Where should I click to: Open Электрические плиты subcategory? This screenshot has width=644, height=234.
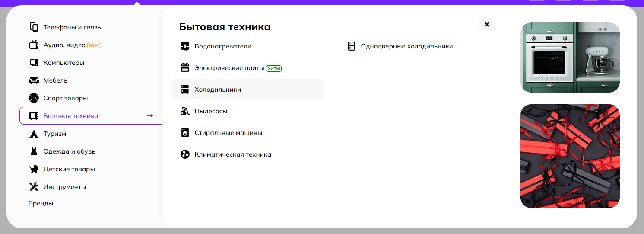pyautogui.click(x=229, y=68)
